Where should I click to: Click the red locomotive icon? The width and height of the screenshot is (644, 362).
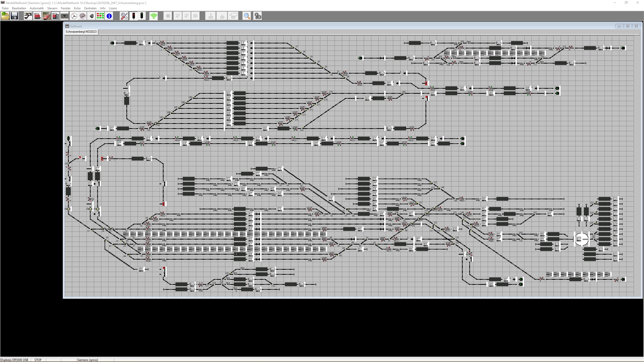[37, 16]
